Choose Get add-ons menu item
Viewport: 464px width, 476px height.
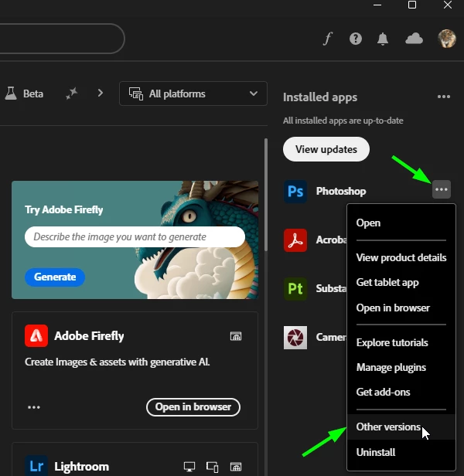click(x=401, y=393)
